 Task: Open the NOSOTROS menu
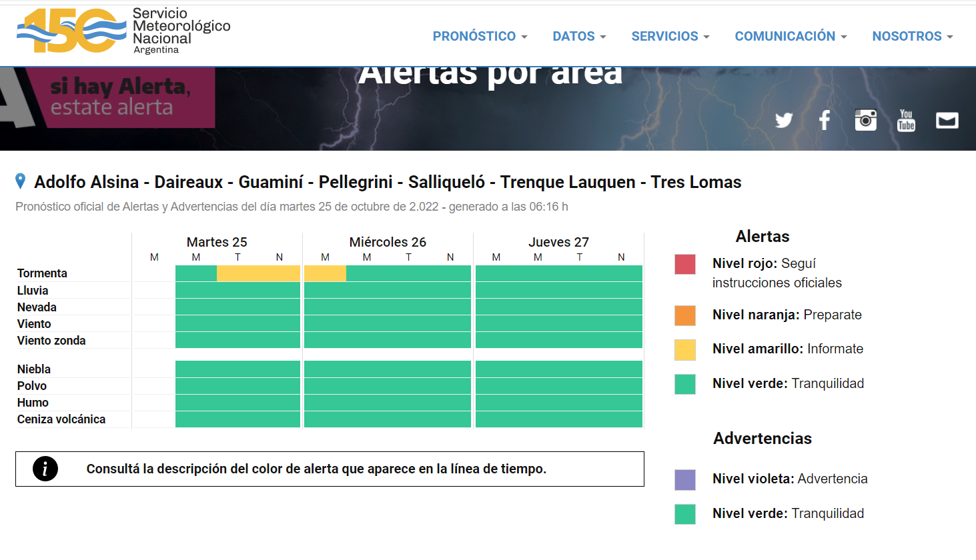tap(912, 36)
